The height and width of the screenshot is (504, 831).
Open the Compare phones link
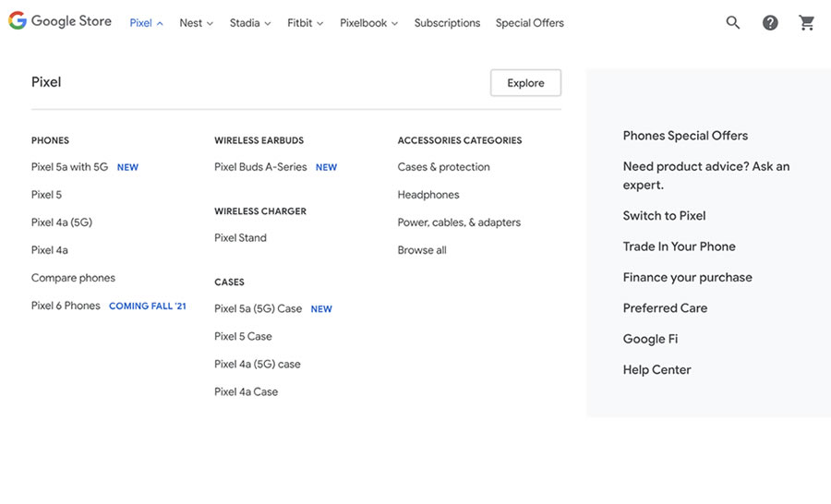point(73,278)
